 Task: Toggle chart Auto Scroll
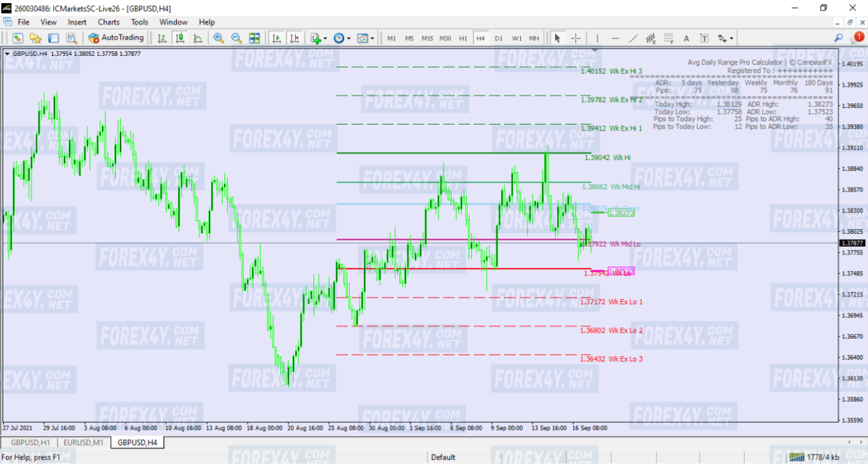point(277,38)
